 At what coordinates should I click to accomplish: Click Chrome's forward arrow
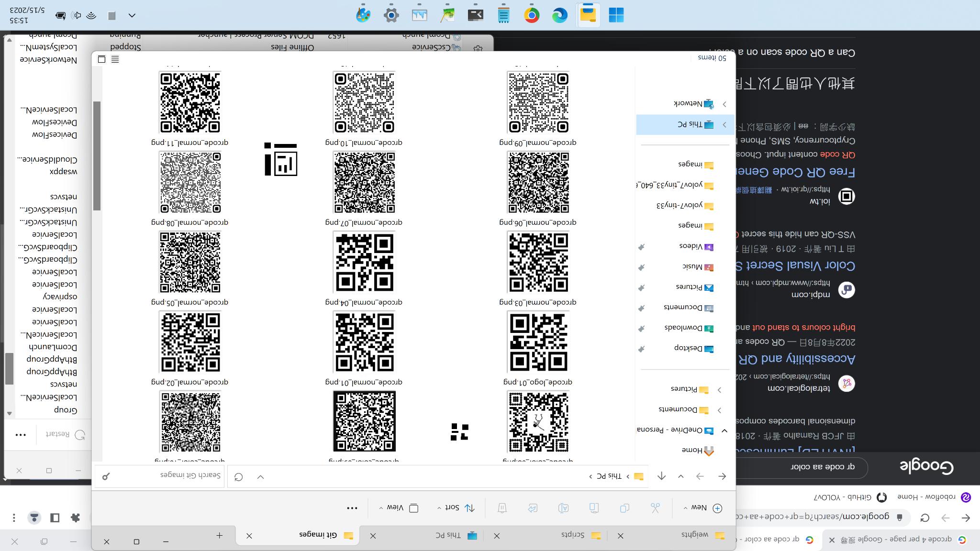[x=946, y=518]
